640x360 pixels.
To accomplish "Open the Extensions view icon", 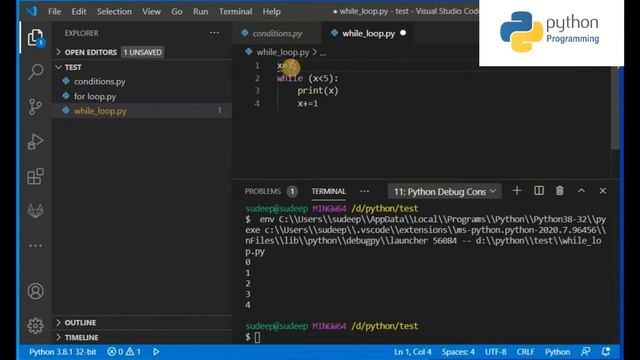I will 36,176.
